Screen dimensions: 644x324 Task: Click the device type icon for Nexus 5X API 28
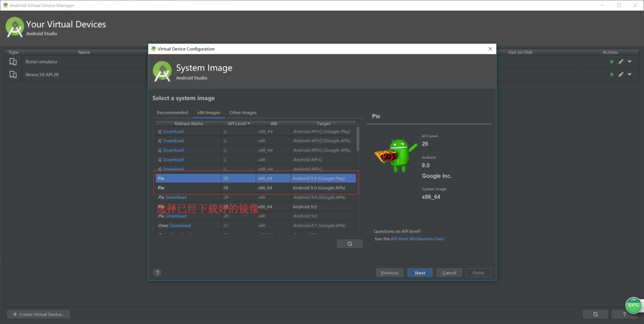coord(13,74)
